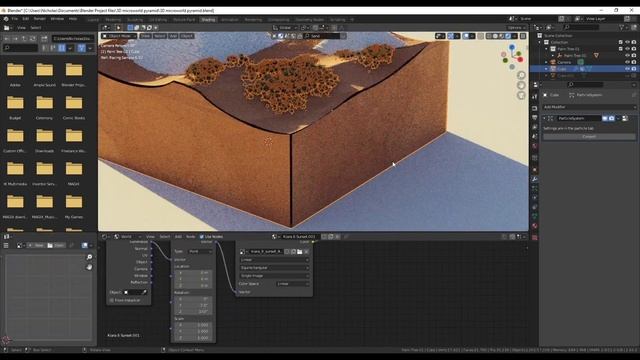The height and width of the screenshot is (360, 640).
Task: Click the zoom magnifier gizmo in the 3D viewport
Action: (x=521, y=76)
